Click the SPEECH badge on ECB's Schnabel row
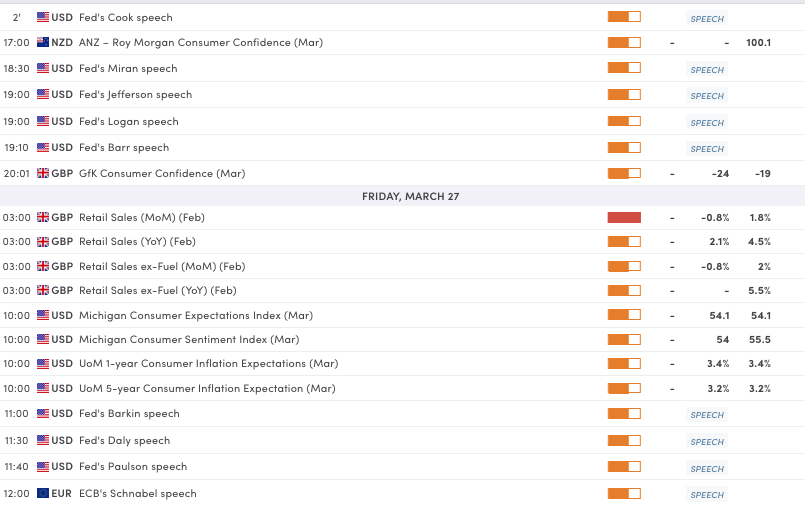805x505 pixels. [707, 494]
